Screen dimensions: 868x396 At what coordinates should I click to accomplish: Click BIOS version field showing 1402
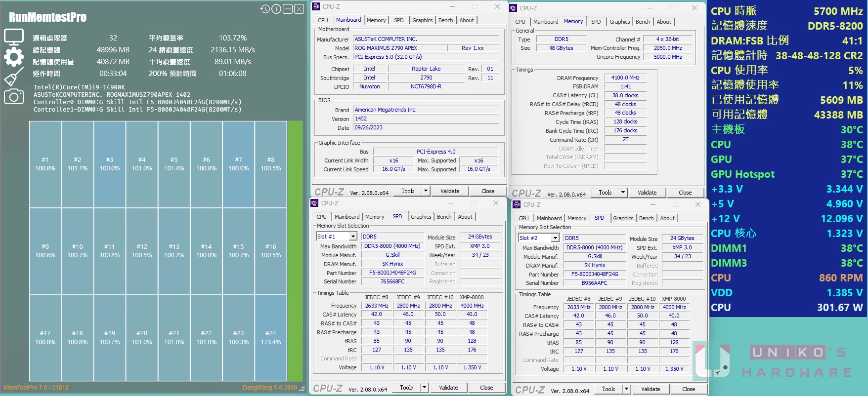(x=426, y=119)
